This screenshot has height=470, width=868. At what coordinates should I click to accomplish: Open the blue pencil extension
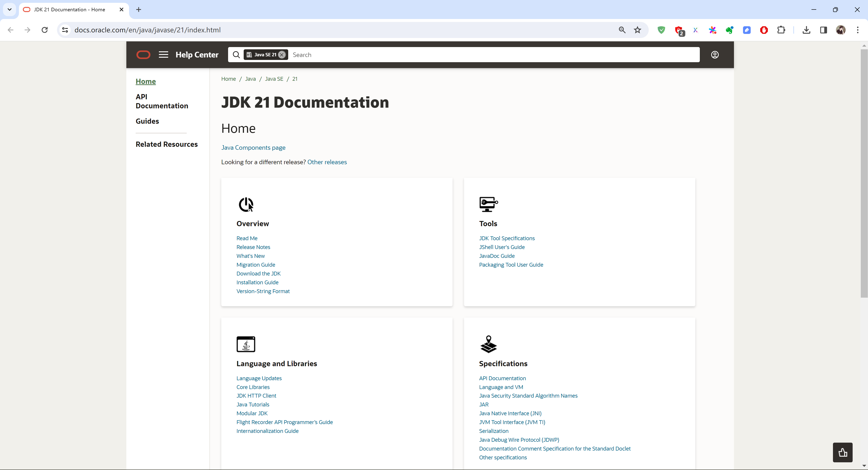pyautogui.click(x=747, y=30)
